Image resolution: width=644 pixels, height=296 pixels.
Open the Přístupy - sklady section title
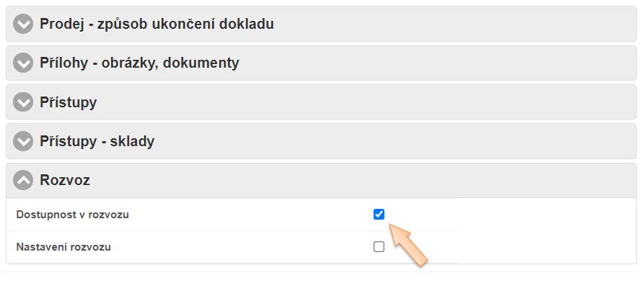(97, 141)
